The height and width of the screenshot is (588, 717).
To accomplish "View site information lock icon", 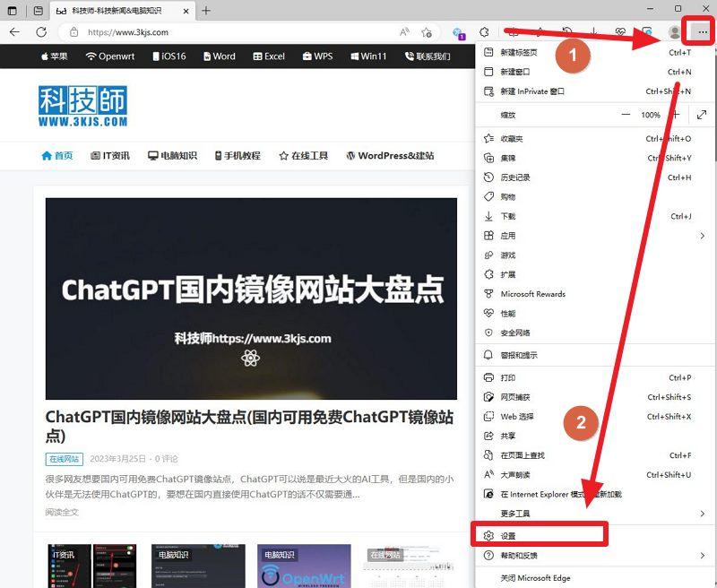I will click(x=73, y=32).
